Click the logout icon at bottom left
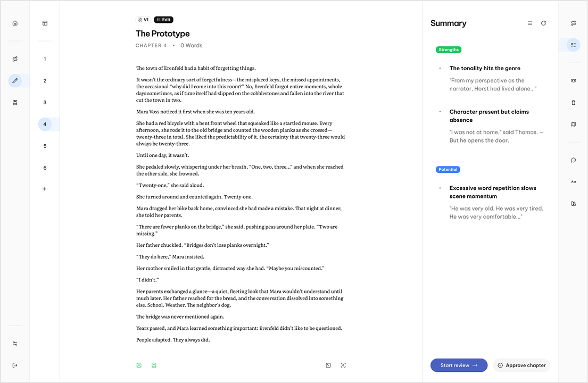Viewport: 588px width, 383px height. 15,365
